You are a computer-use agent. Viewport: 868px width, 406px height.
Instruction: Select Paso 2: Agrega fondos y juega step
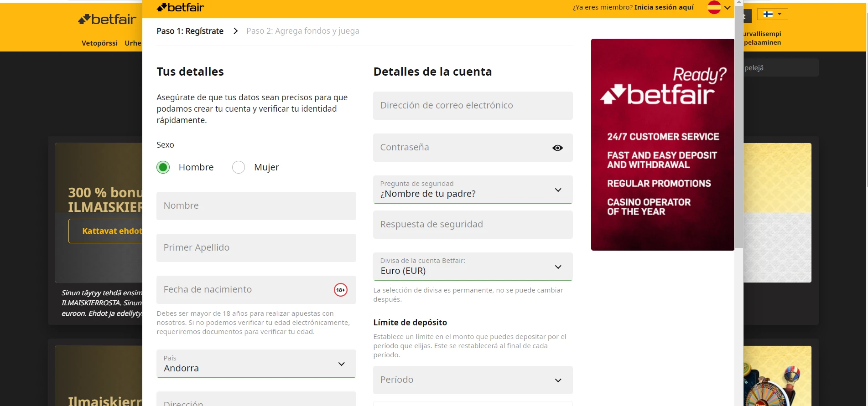[x=302, y=31]
